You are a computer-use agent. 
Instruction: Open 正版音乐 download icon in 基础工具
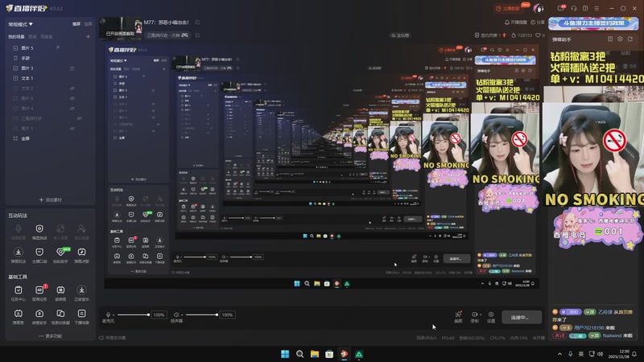[82, 290]
